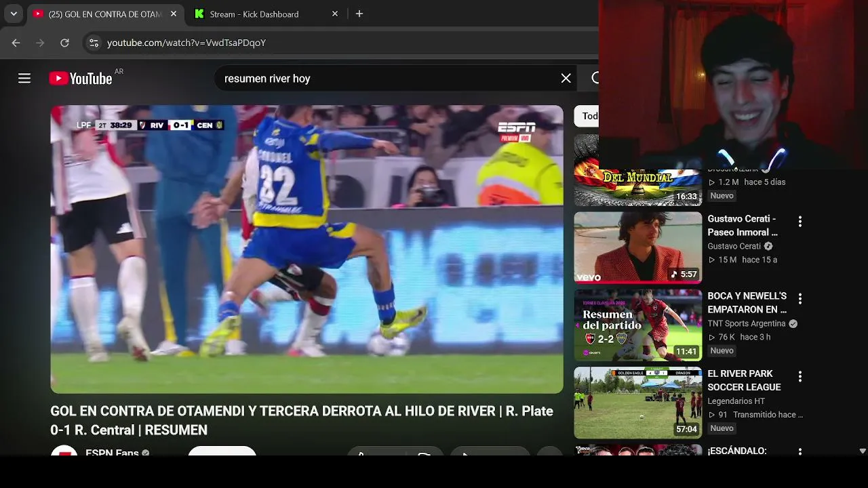868x488 pixels.
Task: Open the Gustavo Cerati vevo thumbnail
Action: tap(638, 247)
